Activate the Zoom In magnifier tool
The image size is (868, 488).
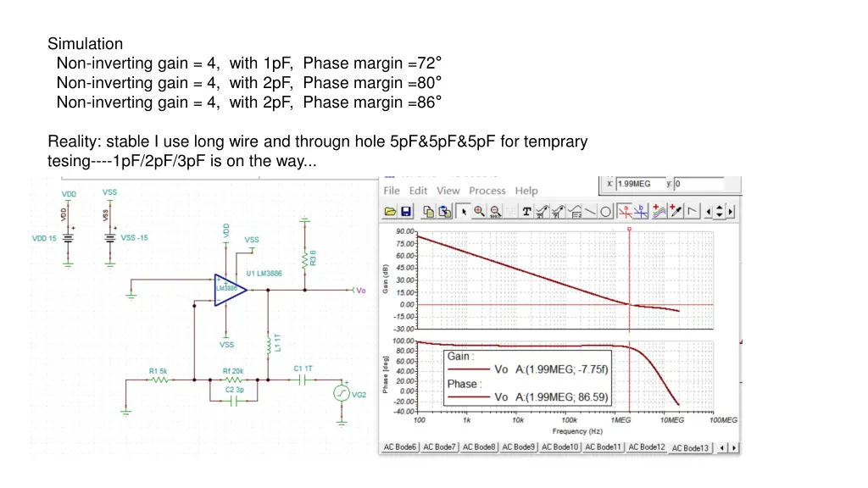pos(480,212)
